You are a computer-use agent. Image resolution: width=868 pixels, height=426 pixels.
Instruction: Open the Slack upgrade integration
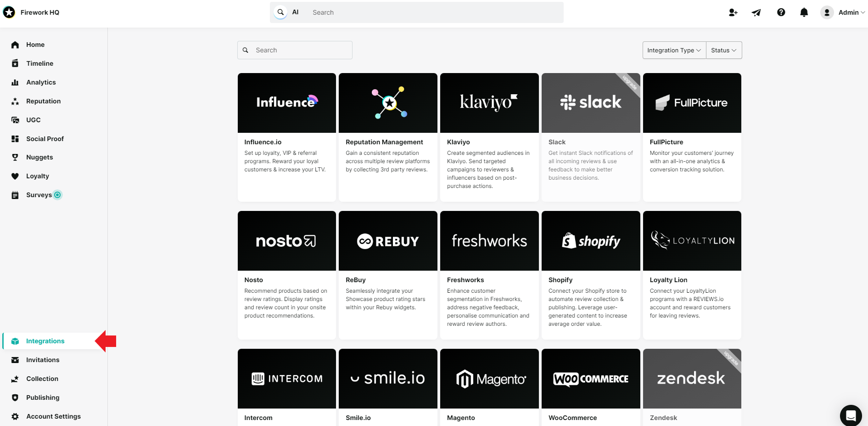coord(590,138)
